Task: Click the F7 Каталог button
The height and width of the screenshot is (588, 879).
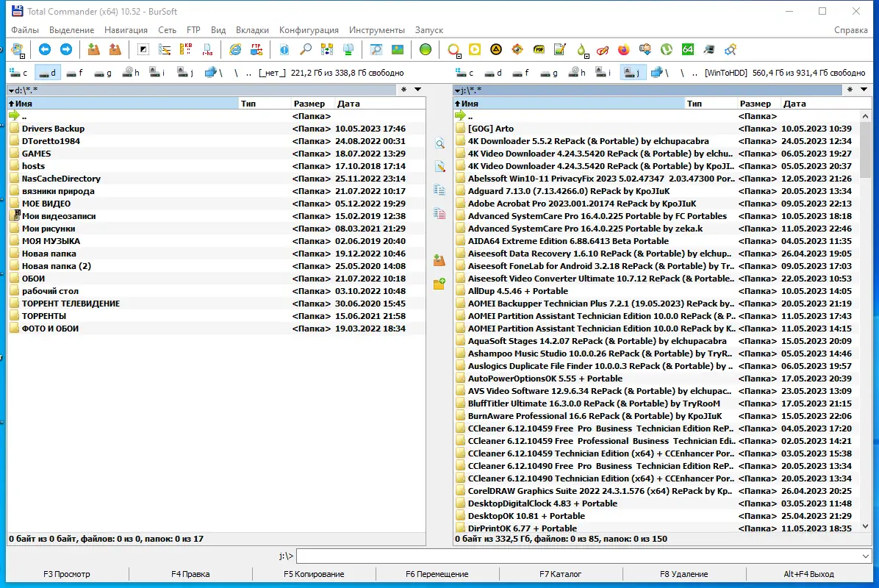Action: coord(561,574)
